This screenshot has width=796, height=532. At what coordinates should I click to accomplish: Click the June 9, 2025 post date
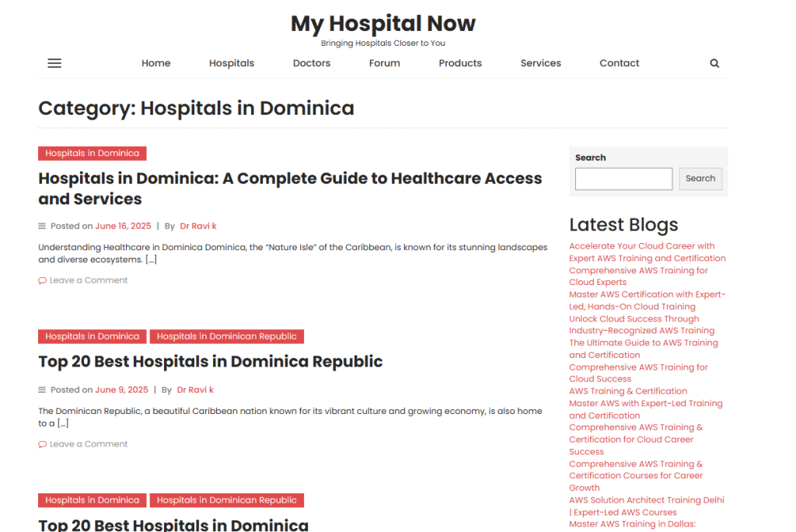point(121,390)
